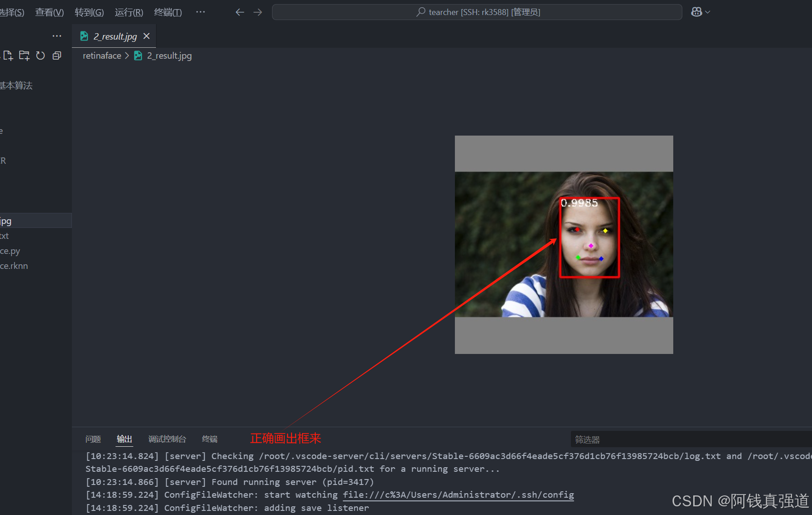Click the tearcher SSH rk3588 command center search box
Image resolution: width=812 pixels, height=515 pixels.
(477, 12)
